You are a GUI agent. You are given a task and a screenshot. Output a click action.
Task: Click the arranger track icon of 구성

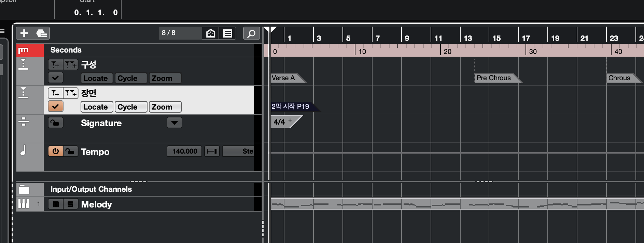tap(23, 65)
